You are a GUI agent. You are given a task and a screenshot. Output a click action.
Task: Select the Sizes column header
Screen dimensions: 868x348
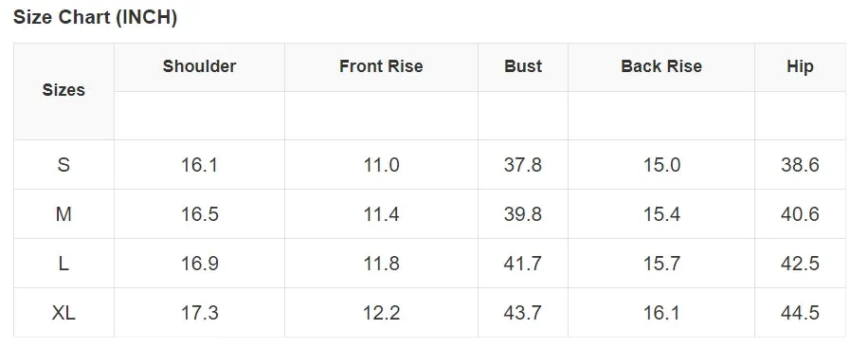63,90
